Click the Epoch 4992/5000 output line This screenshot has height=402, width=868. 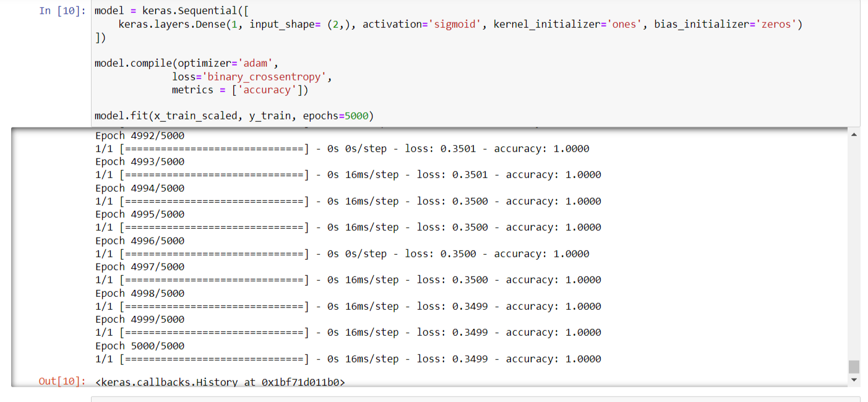coord(140,136)
